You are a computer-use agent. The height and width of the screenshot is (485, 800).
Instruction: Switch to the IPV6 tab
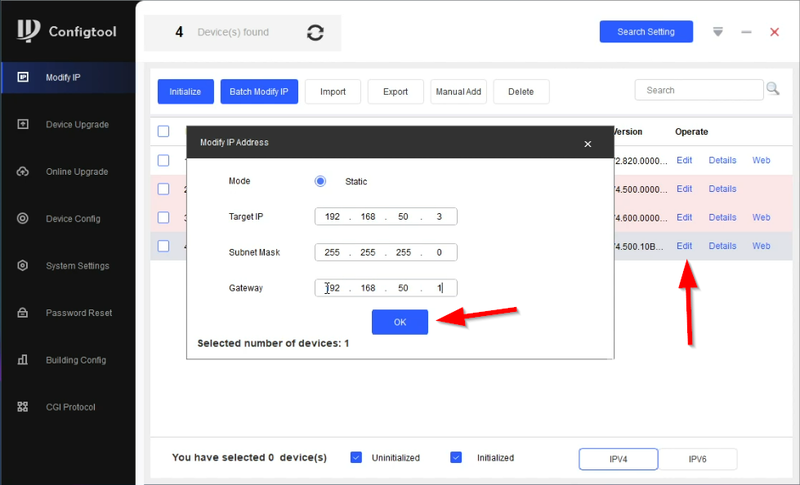click(x=697, y=459)
